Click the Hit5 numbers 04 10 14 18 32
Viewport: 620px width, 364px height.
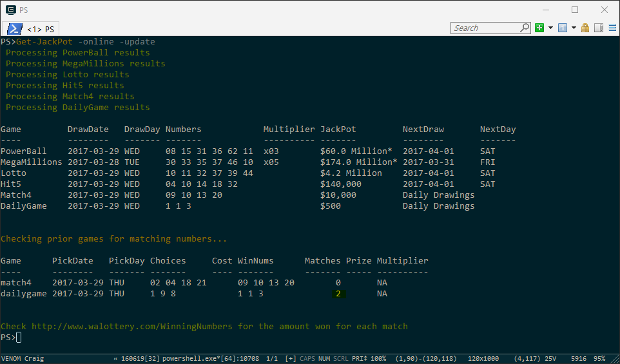tap(202, 184)
